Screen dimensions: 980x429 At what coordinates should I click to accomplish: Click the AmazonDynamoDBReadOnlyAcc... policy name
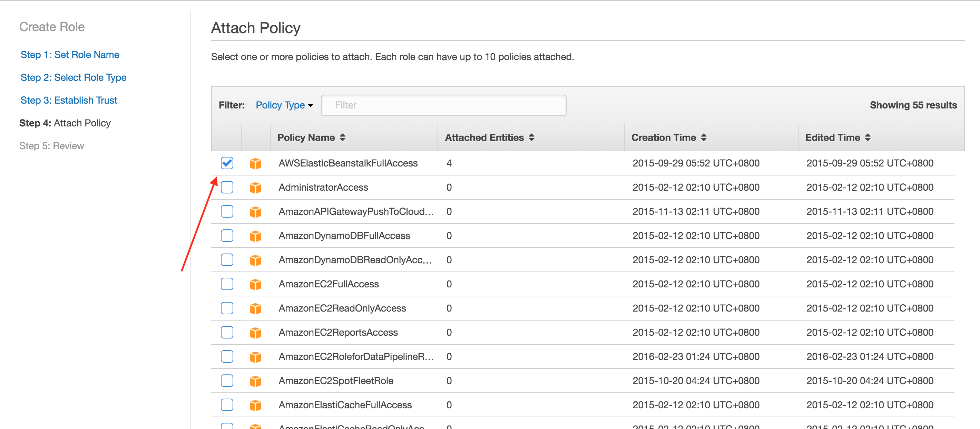(x=355, y=260)
